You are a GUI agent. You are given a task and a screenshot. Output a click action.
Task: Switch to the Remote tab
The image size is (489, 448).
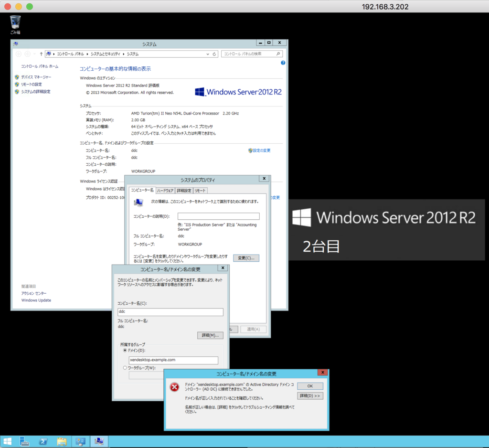200,191
